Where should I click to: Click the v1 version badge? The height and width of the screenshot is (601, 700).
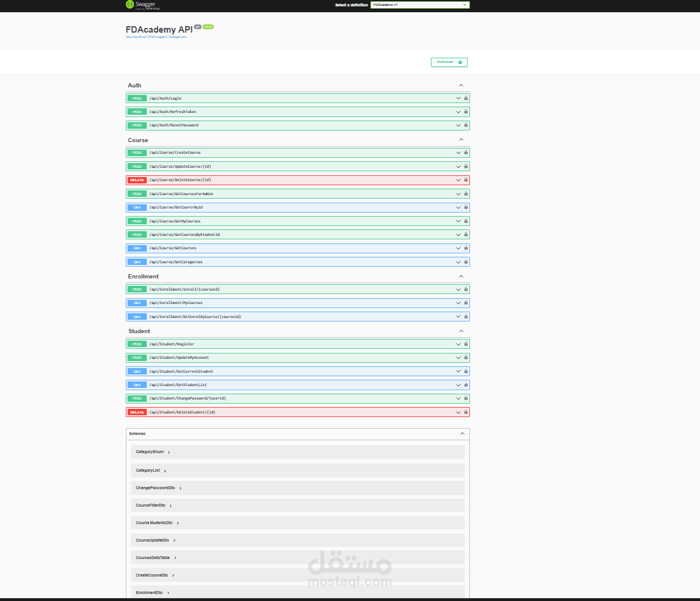(x=197, y=27)
